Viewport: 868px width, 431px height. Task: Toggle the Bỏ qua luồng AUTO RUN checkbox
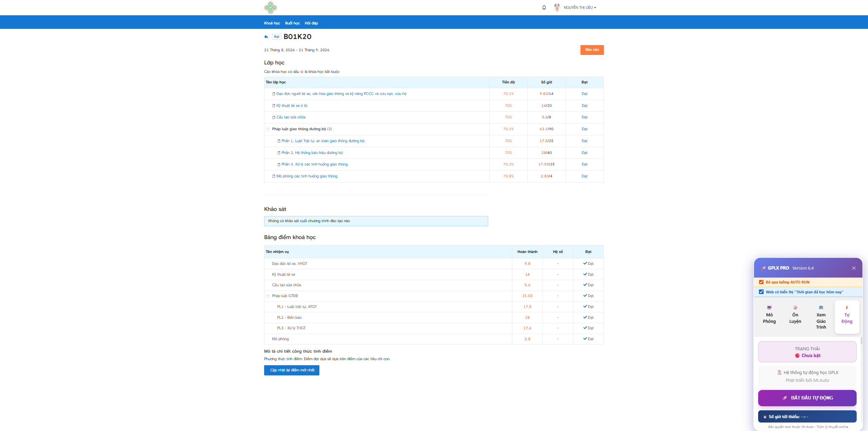point(761,282)
